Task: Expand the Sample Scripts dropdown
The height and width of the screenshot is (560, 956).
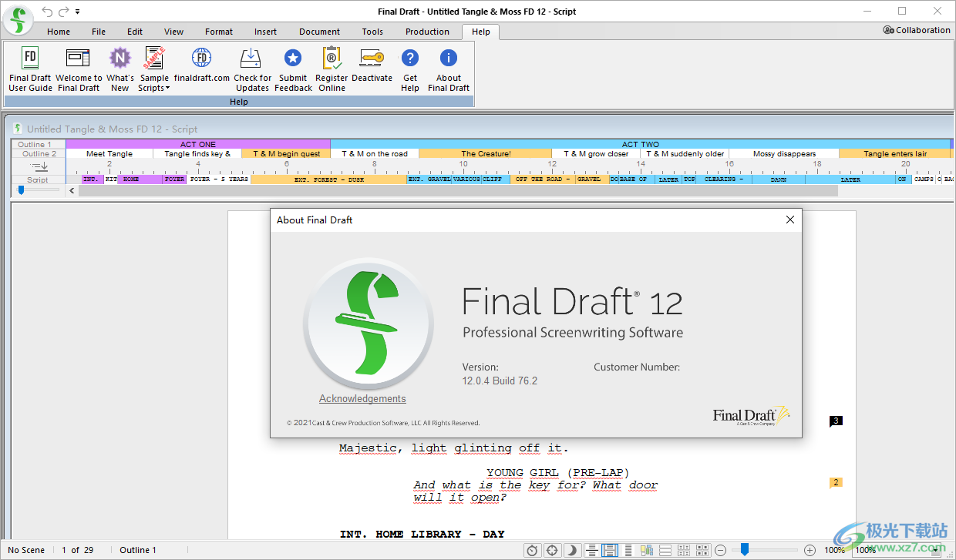Action: 154,69
